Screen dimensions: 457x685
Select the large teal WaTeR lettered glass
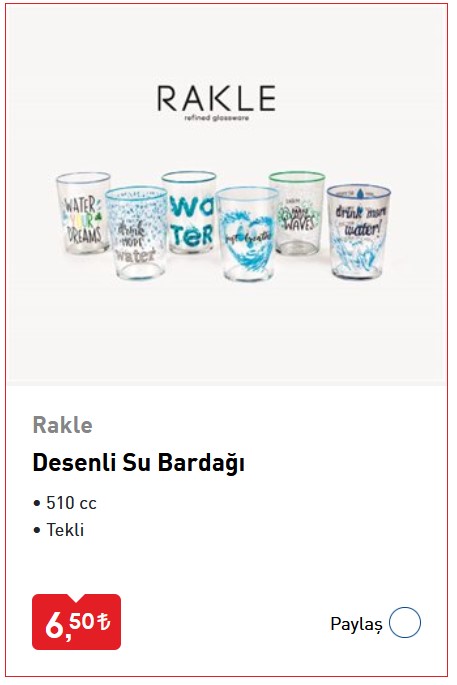190,212
